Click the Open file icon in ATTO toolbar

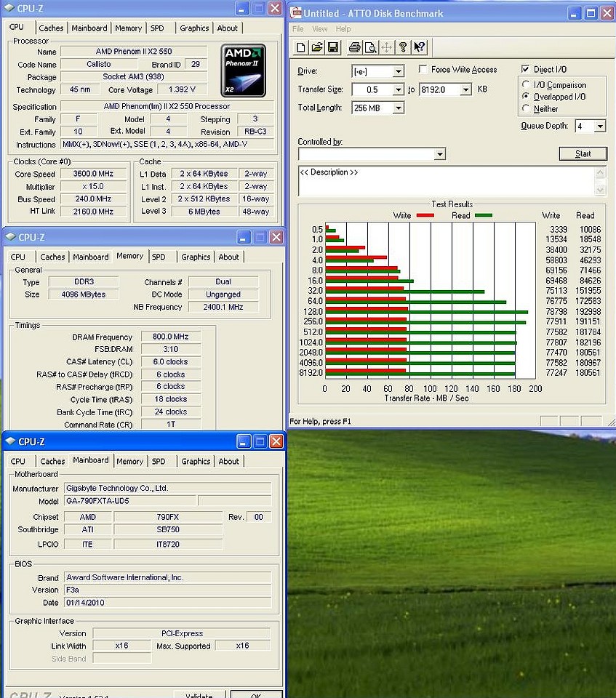tap(316, 47)
